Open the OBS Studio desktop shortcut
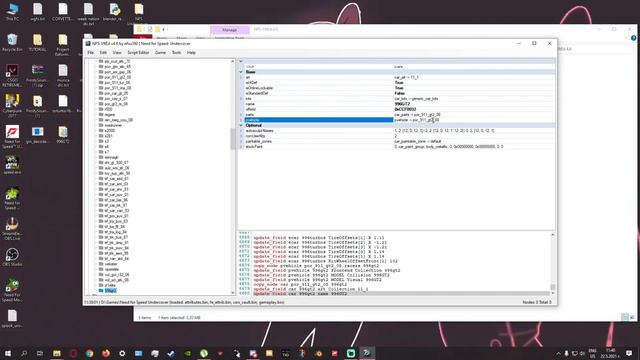The image size is (640, 360). click(12, 258)
